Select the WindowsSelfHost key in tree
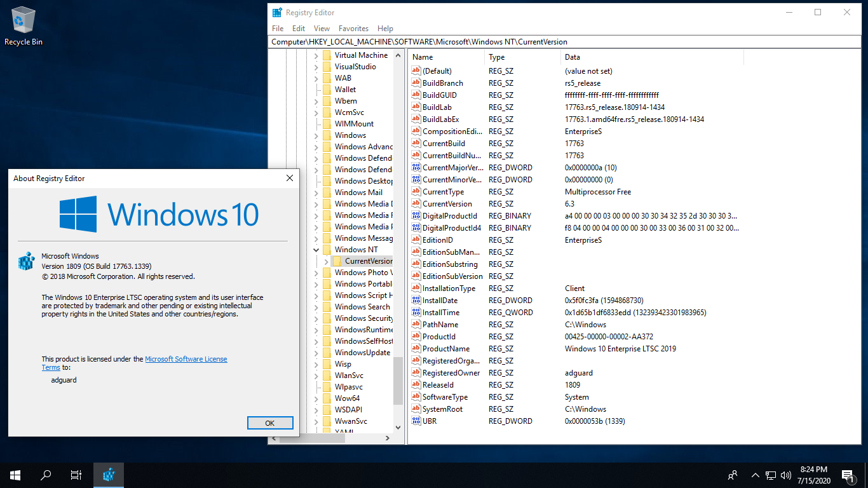The height and width of the screenshot is (488, 868). [x=363, y=341]
